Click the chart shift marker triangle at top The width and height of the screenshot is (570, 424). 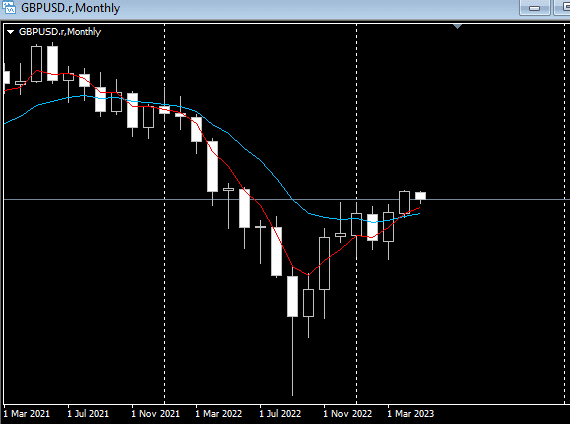tap(457, 26)
